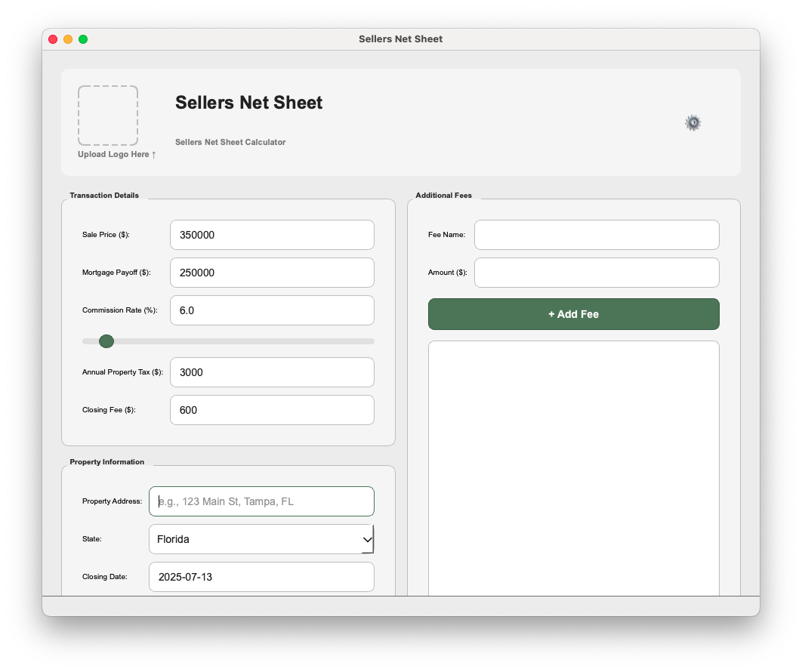Edit the Annual Property Tax field
This screenshot has width=802, height=672.
click(x=272, y=372)
